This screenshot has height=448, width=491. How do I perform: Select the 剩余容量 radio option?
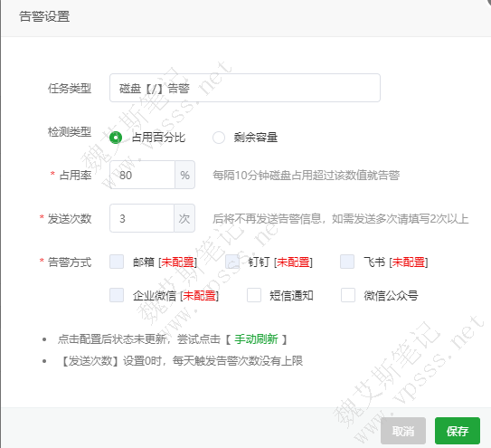coord(219,138)
